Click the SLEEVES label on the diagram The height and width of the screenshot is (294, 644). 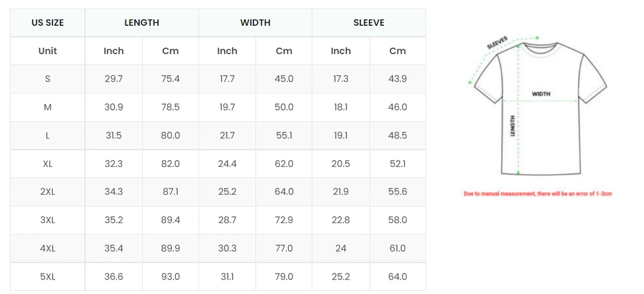pyautogui.click(x=497, y=42)
